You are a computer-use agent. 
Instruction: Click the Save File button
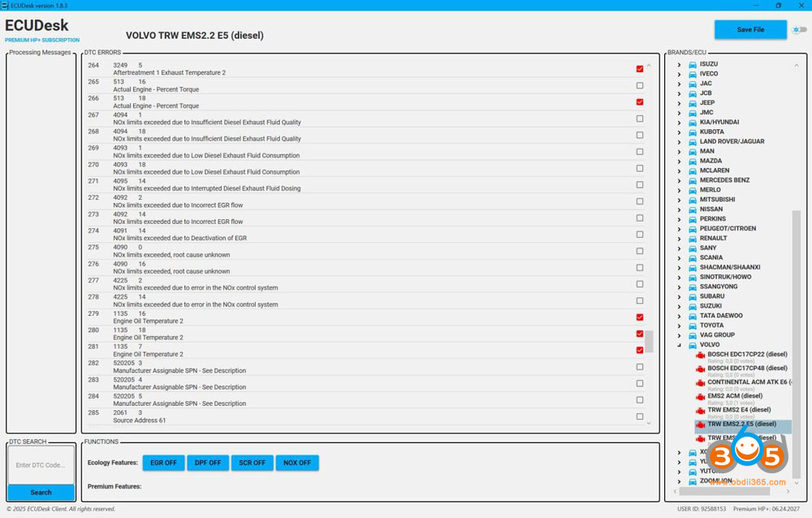pyautogui.click(x=749, y=28)
